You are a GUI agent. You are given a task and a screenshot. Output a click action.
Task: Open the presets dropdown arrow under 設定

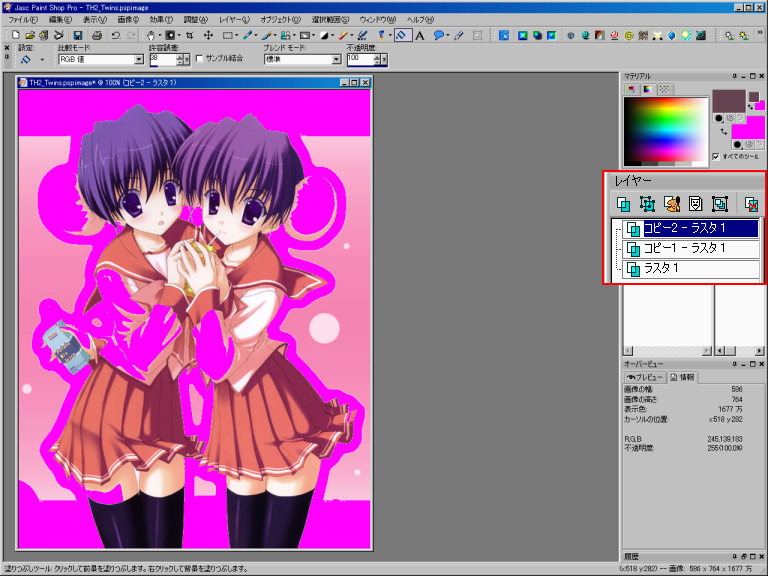(42, 59)
